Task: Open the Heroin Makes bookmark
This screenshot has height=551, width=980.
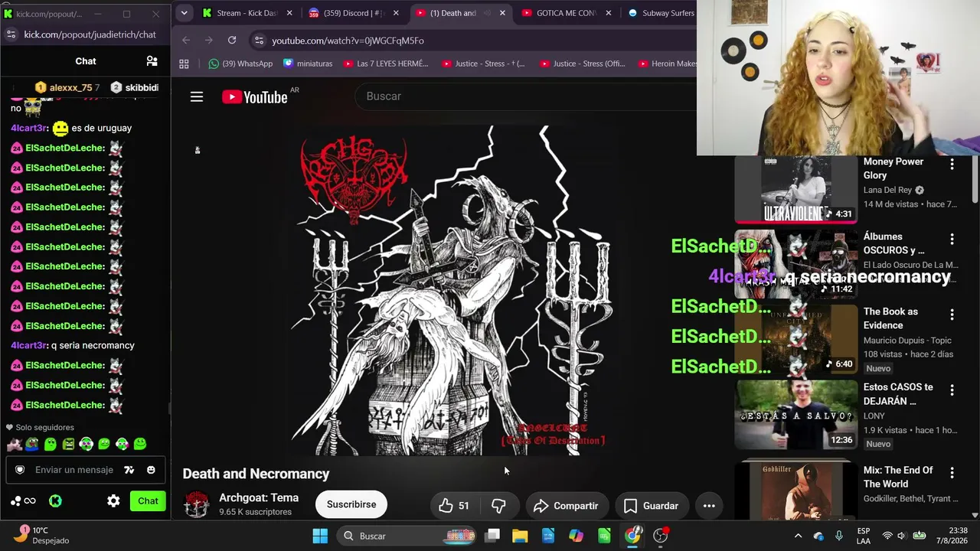Action: coord(668,64)
